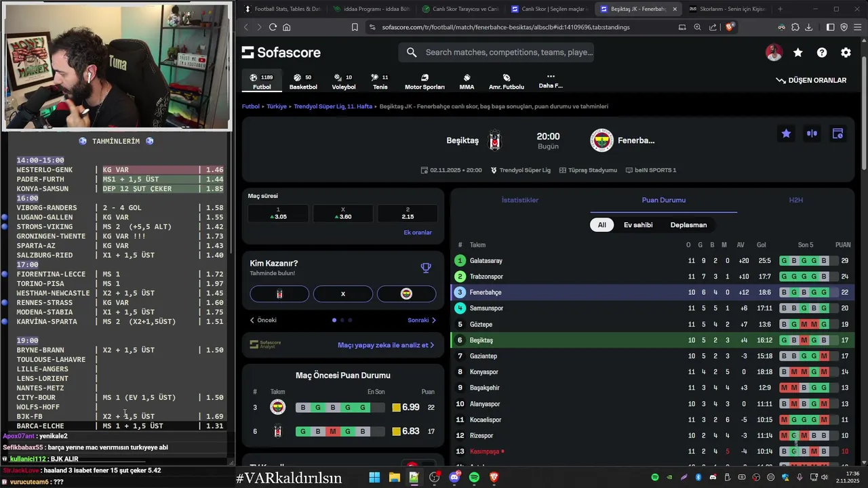Open File Explorer from the taskbar
Image resolution: width=868 pixels, height=488 pixels.
coord(394,477)
